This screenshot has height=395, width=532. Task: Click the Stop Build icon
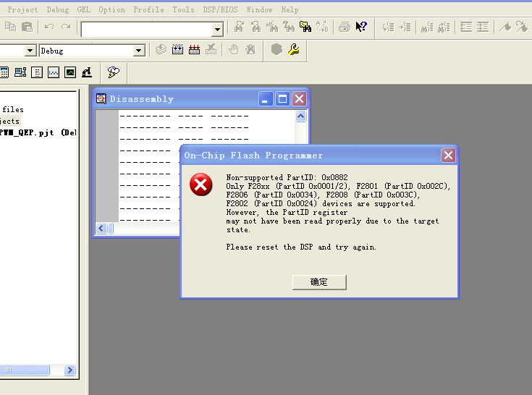click(211, 50)
